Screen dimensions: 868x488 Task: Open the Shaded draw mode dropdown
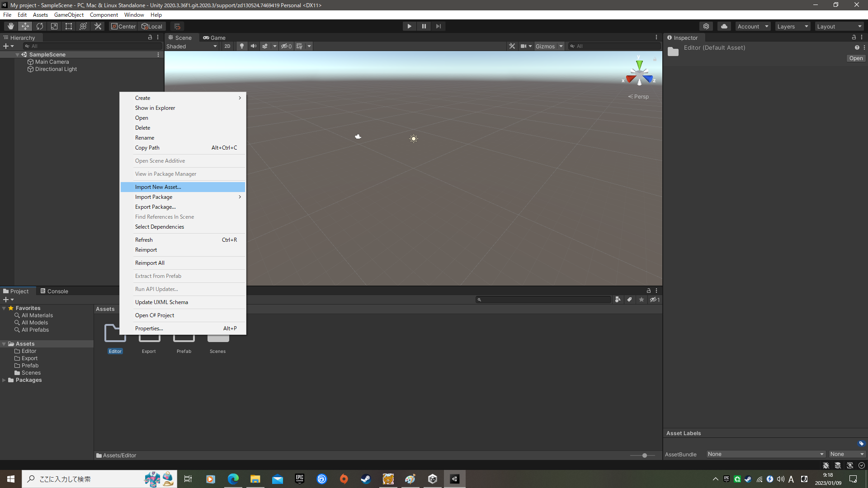click(192, 46)
